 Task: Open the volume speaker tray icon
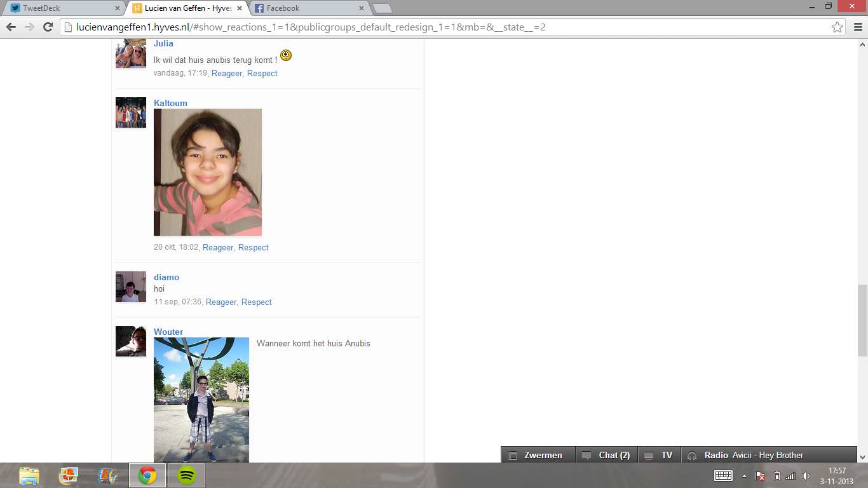pos(806,476)
